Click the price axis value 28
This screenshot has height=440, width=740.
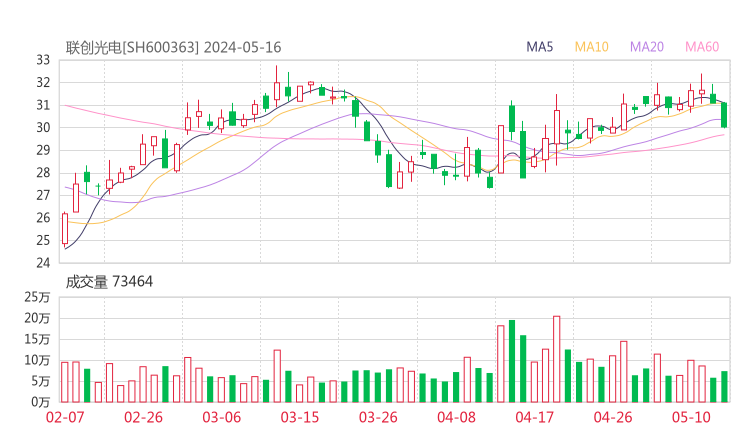pyautogui.click(x=43, y=173)
